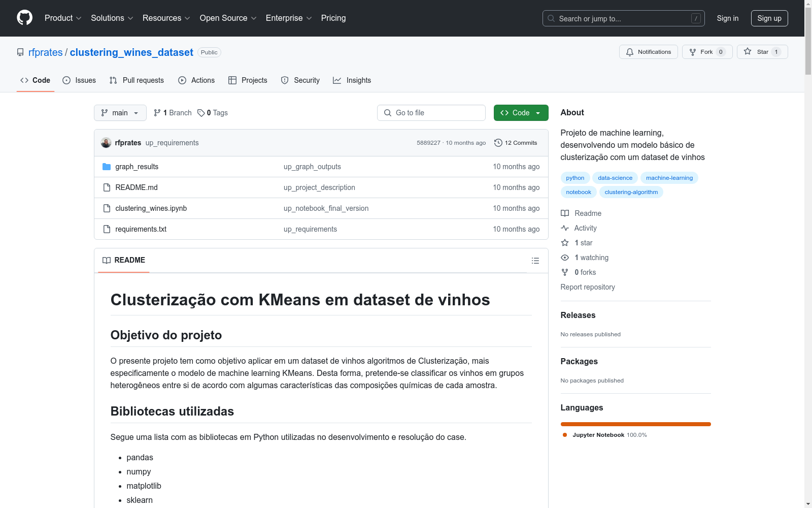Switch to the Issues tab
The width and height of the screenshot is (812, 508).
point(79,80)
